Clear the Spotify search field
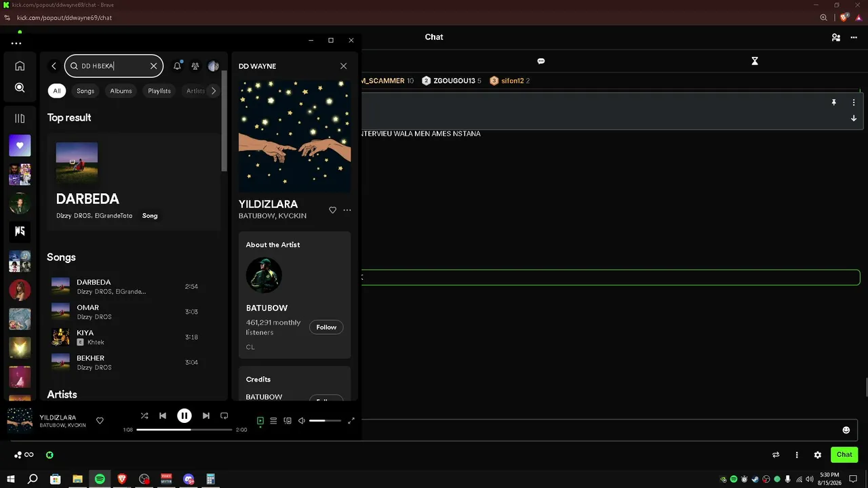 154,66
